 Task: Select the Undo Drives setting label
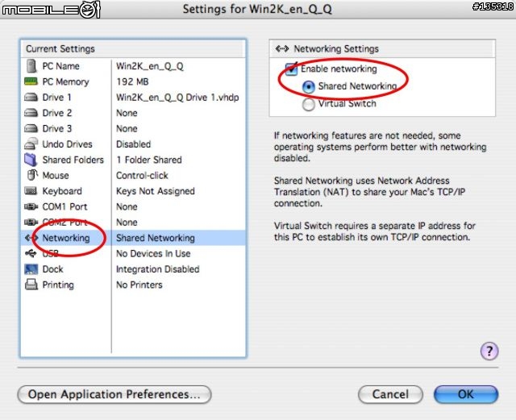67,144
